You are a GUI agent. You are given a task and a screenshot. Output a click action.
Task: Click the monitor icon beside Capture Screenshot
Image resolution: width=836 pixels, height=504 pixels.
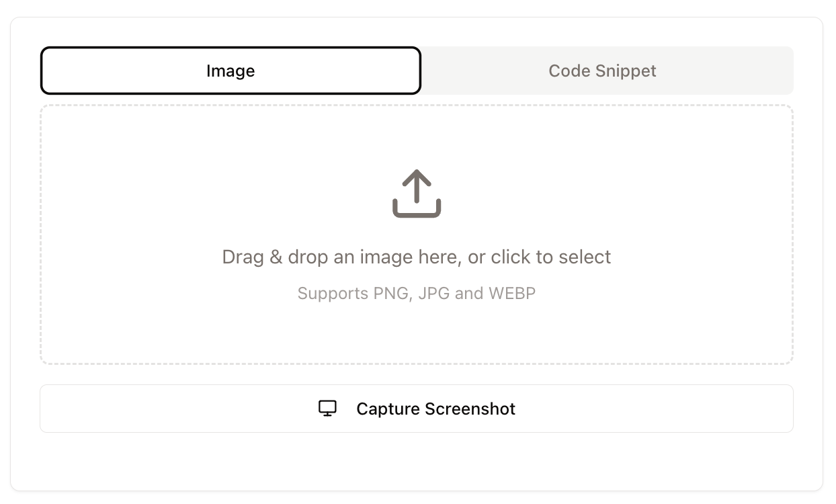[327, 409]
